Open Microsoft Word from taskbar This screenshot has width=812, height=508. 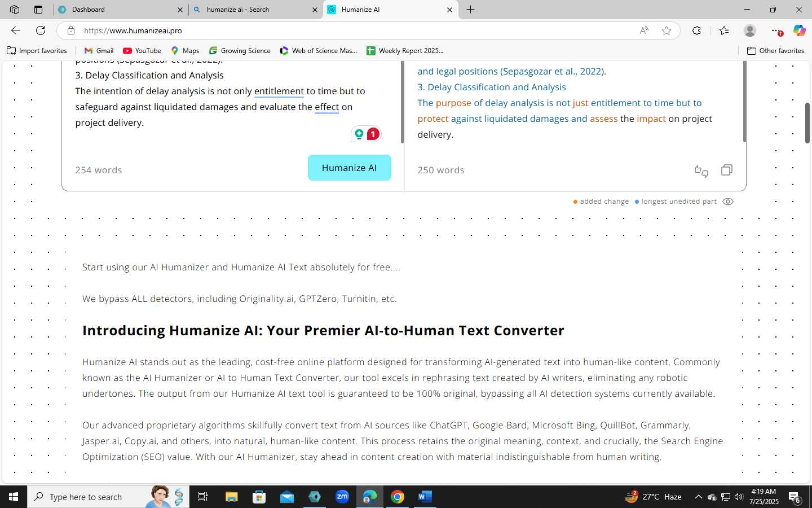tap(425, 497)
